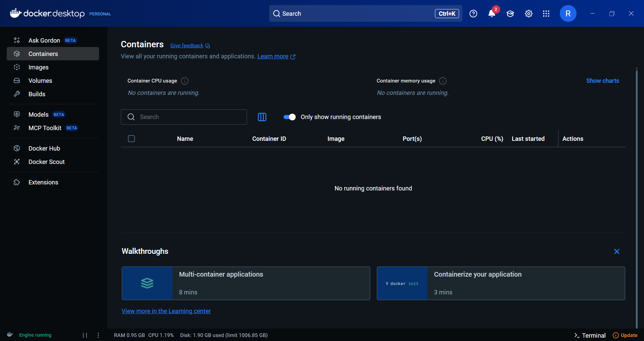The image size is (644, 341).
Task: Click the Docker whale logo
Action: pos(16,13)
